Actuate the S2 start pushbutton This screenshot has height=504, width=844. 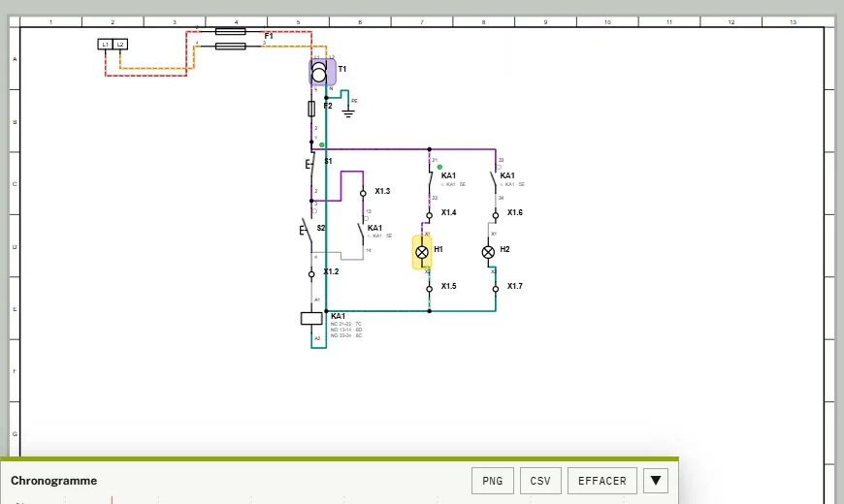[x=306, y=231]
